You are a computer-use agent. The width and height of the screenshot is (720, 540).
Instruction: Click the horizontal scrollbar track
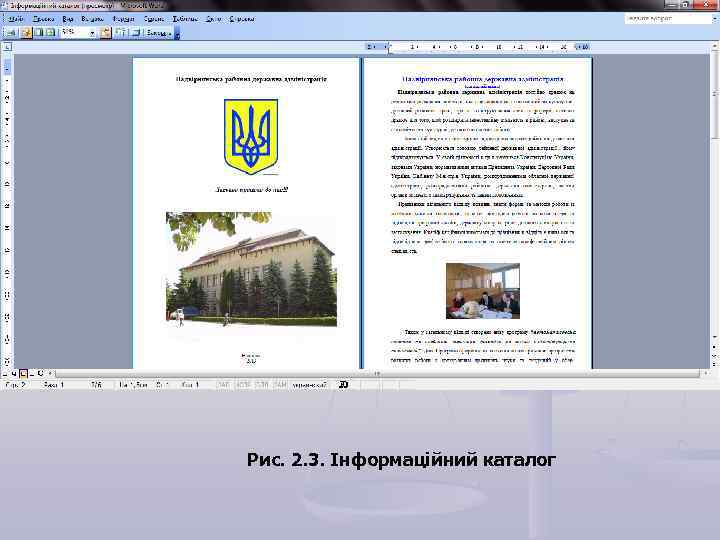point(377,374)
